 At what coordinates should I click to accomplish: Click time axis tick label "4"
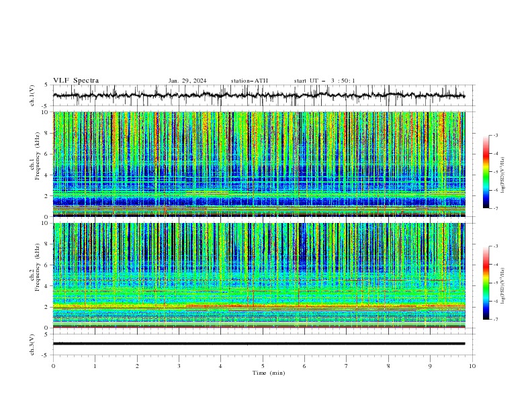[220, 366]
